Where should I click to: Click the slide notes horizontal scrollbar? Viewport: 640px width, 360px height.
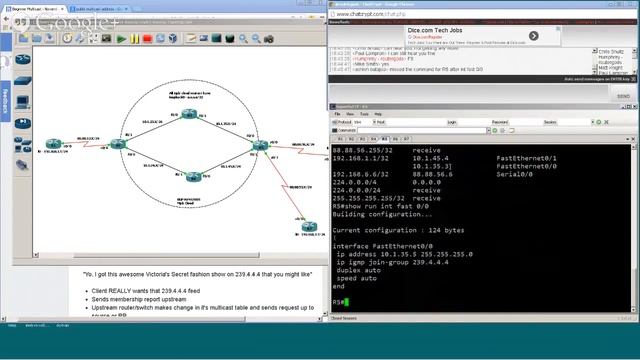click(131, 320)
